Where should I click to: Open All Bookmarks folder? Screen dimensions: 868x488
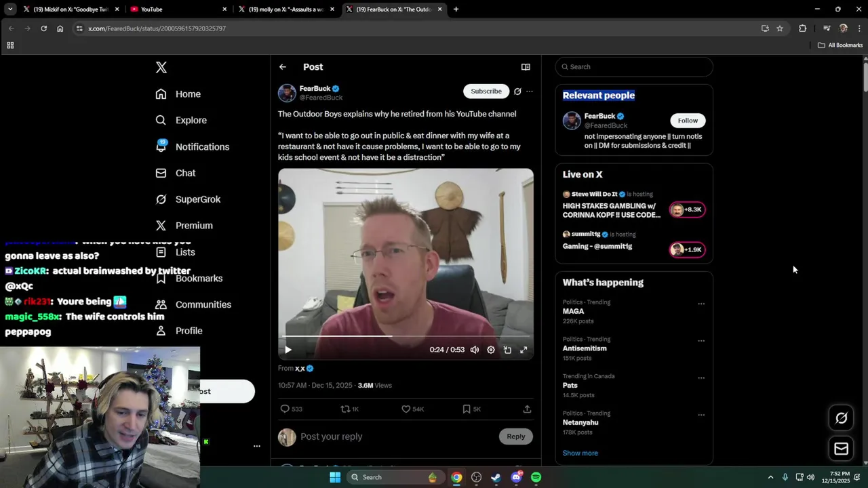coord(840,45)
